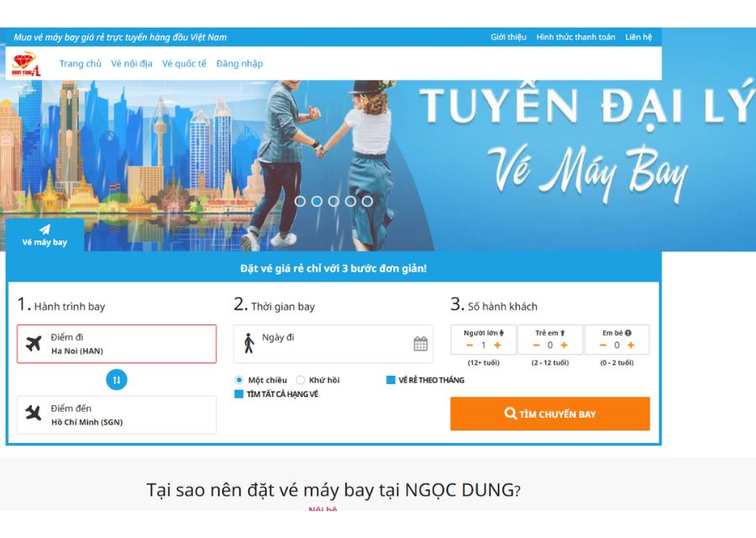Open the Đăng nhập link
Image resolution: width=756 pixels, height=538 pixels.
click(x=239, y=64)
